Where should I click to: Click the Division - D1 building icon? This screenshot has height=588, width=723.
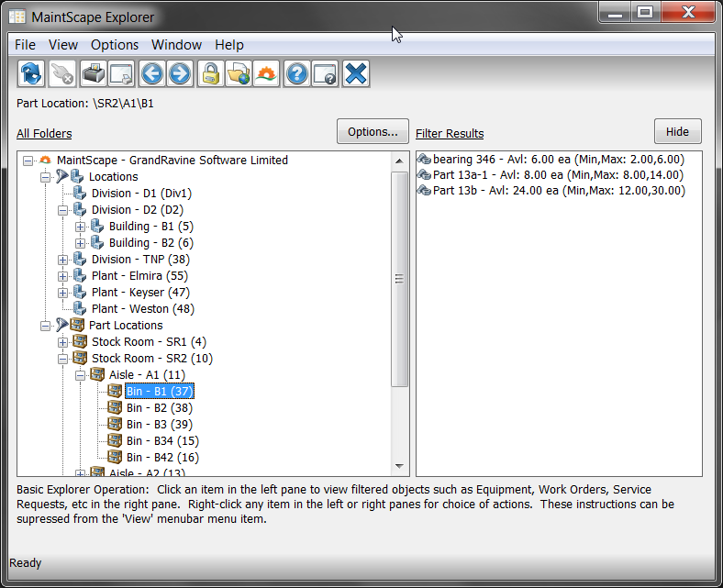(x=80, y=193)
